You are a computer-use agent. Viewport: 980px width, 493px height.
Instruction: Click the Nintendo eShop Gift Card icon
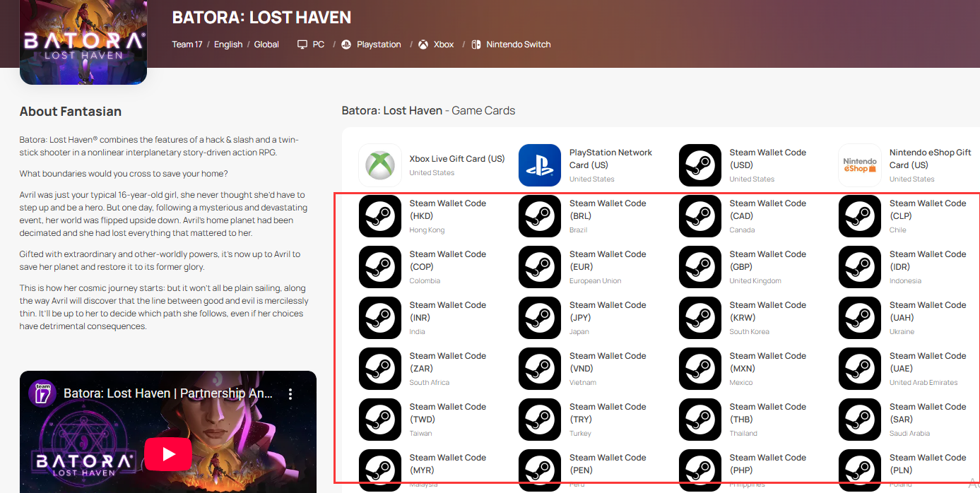(x=860, y=165)
